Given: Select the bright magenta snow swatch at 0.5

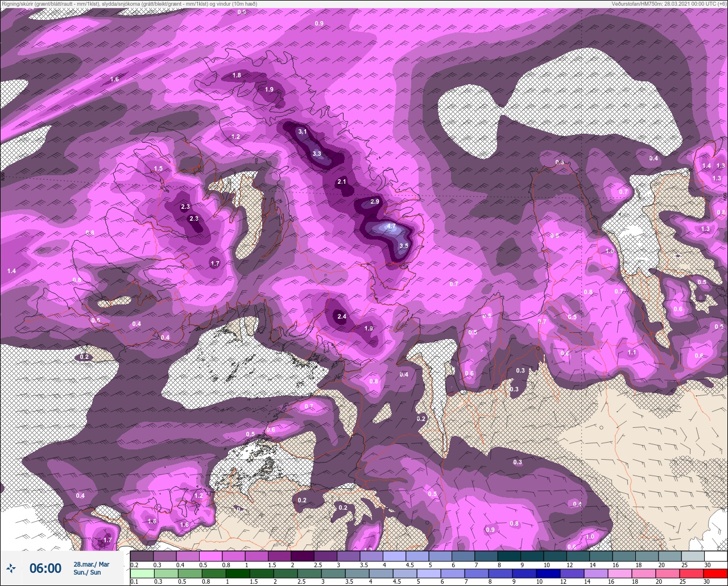Looking at the screenshot, I should coord(210,556).
